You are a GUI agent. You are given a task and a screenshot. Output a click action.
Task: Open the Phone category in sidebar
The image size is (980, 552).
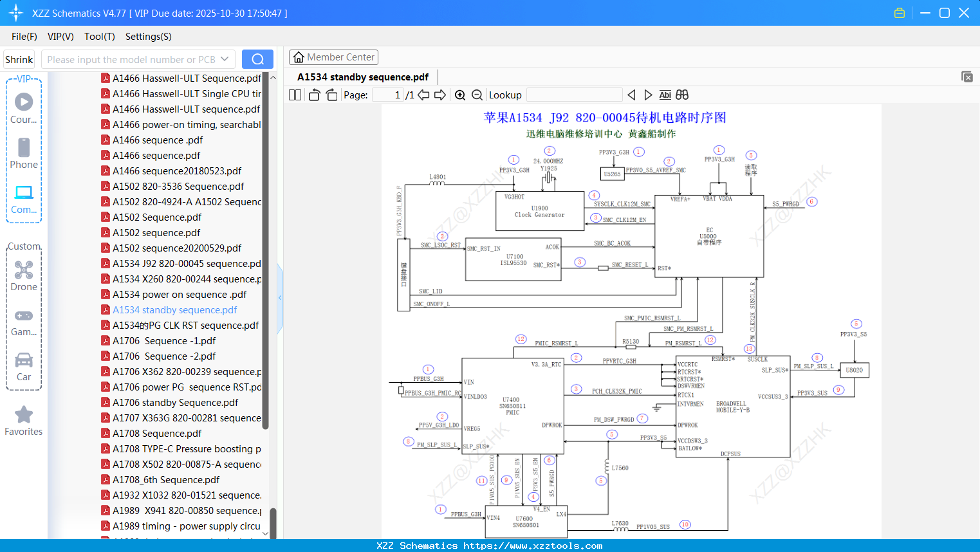click(24, 154)
